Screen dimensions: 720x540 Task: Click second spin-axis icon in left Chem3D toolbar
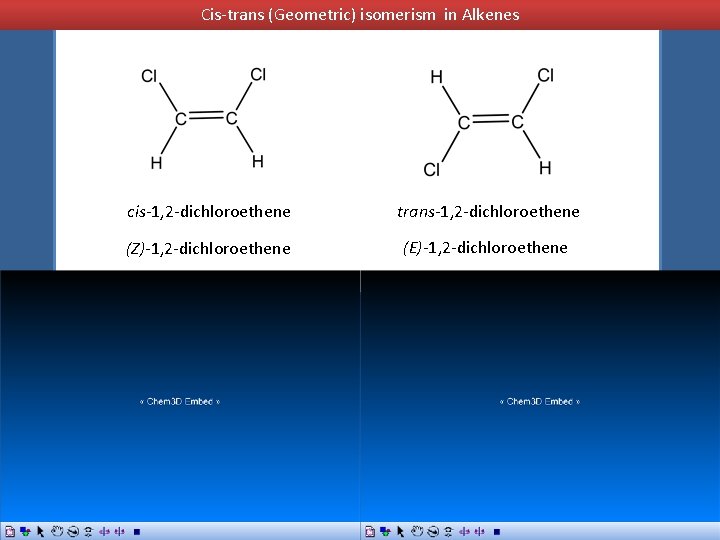[x=120, y=531]
